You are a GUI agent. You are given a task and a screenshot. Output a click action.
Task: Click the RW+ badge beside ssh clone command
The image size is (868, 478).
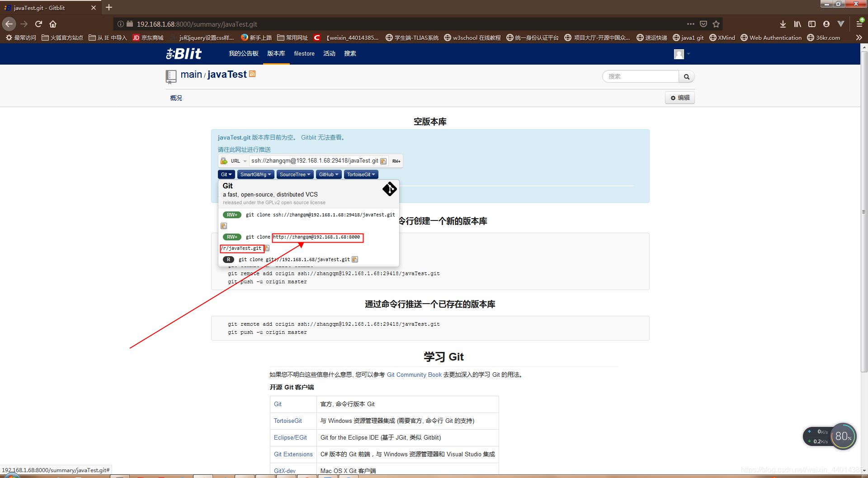pos(232,215)
